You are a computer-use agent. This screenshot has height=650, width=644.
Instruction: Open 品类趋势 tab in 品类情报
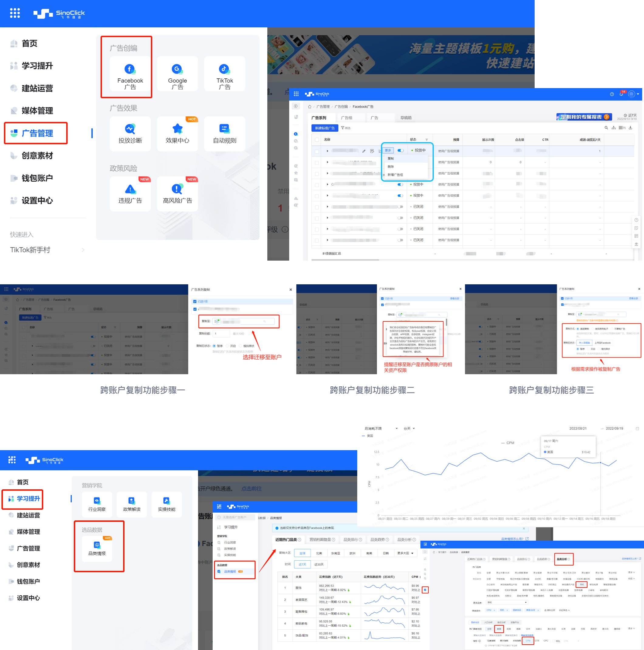pos(379,540)
